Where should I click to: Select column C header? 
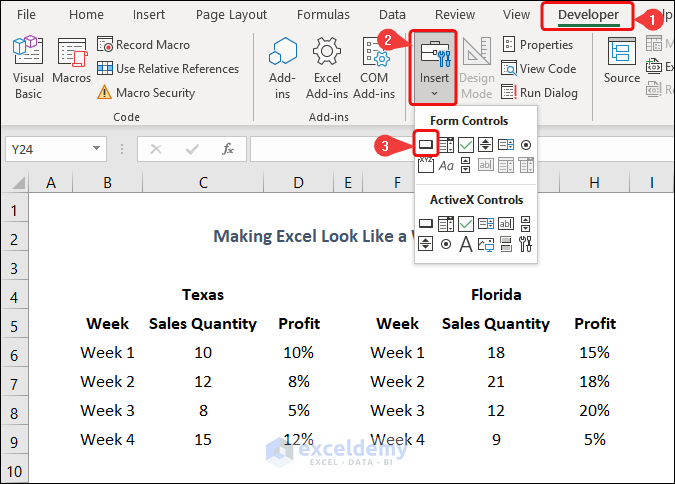click(203, 183)
